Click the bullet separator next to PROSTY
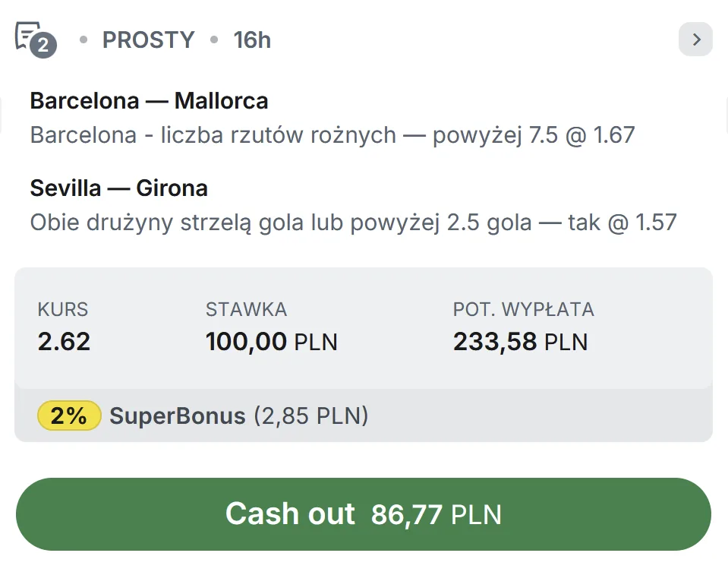728x575 pixels. coord(84,39)
